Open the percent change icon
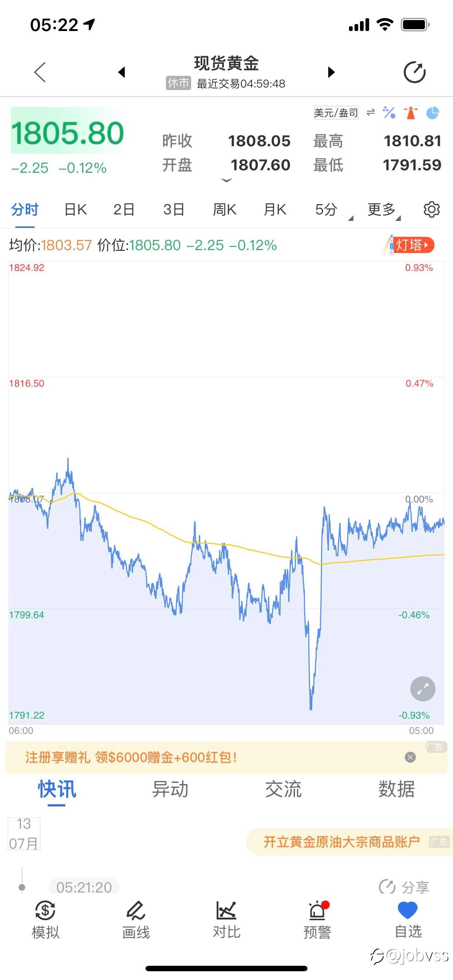The height and width of the screenshot is (980, 453). pos(389,113)
